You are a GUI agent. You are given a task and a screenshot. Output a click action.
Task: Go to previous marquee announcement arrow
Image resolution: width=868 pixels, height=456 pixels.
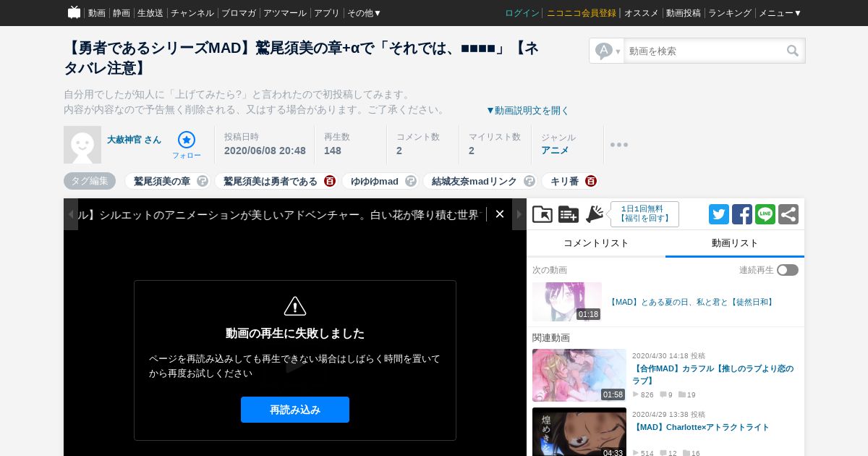point(71,214)
